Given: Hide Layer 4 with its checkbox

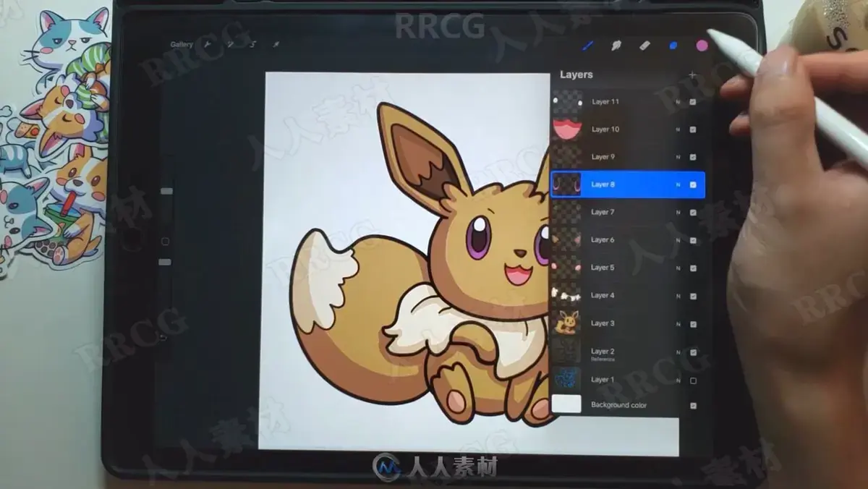Looking at the screenshot, I should 693,296.
